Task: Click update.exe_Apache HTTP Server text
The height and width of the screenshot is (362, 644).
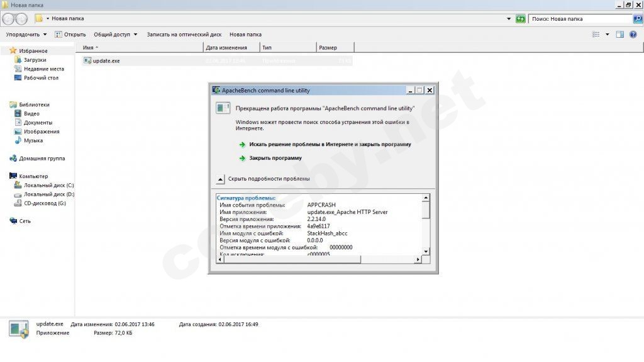Action: click(x=347, y=212)
